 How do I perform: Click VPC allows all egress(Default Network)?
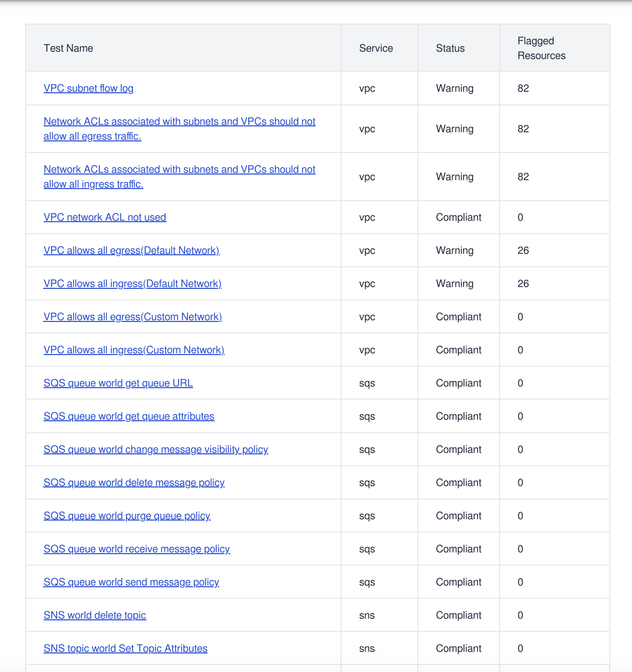click(131, 250)
